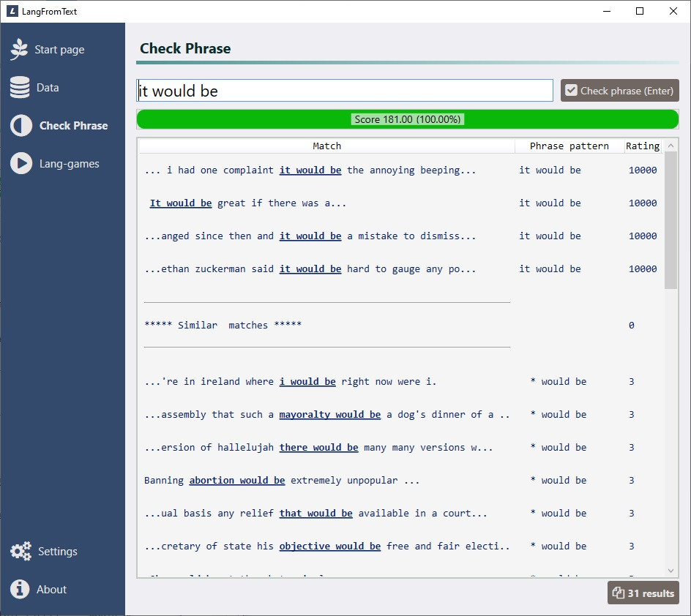Click the LangFromText app logo in title bar
Screen dimensions: 691x616
[x=12, y=11]
